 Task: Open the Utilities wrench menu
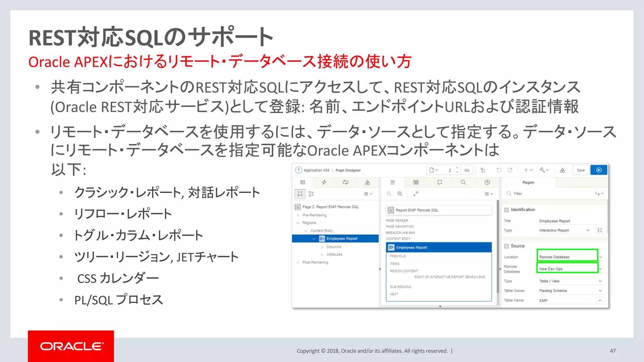point(544,170)
